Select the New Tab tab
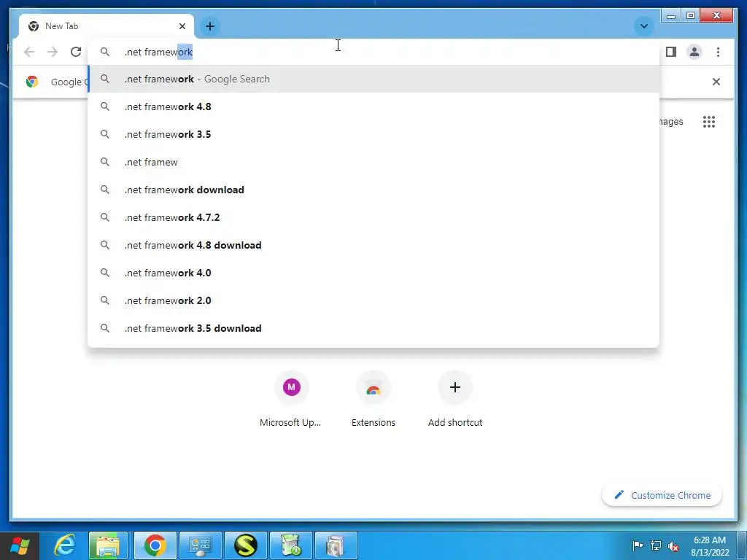The height and width of the screenshot is (560, 747). click(107, 26)
